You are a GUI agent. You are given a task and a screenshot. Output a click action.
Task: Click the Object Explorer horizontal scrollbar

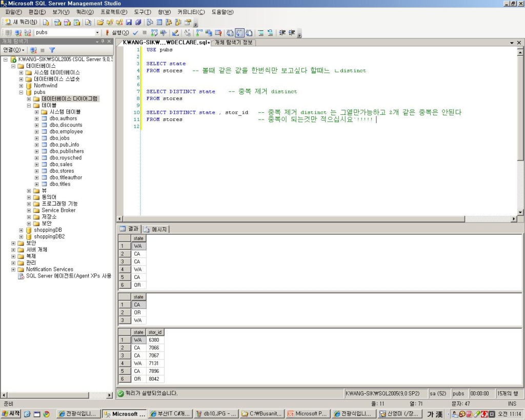[x=57, y=395]
